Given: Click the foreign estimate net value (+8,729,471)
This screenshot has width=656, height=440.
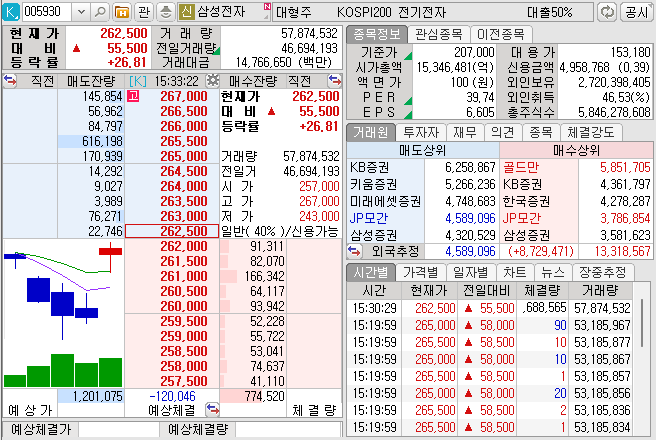Looking at the screenshot, I should pos(541,251).
